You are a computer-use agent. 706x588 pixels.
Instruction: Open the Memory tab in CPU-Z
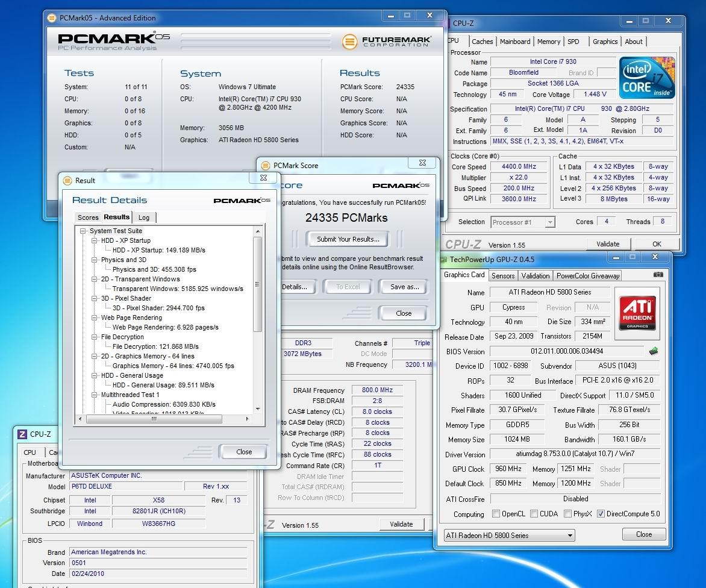(548, 42)
